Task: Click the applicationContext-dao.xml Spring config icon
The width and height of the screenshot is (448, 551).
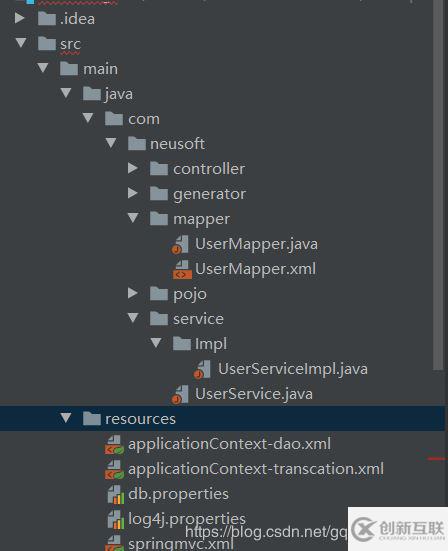Action: (x=114, y=445)
